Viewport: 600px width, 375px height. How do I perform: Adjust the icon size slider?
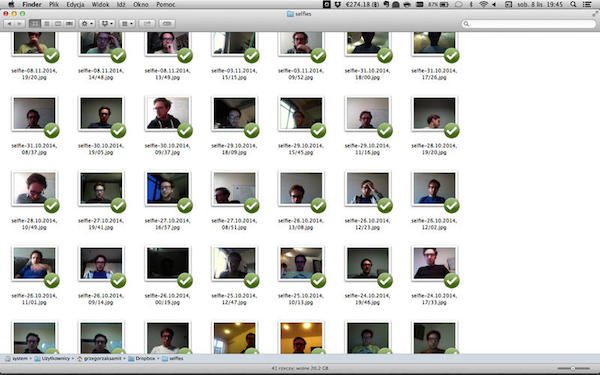573,368
